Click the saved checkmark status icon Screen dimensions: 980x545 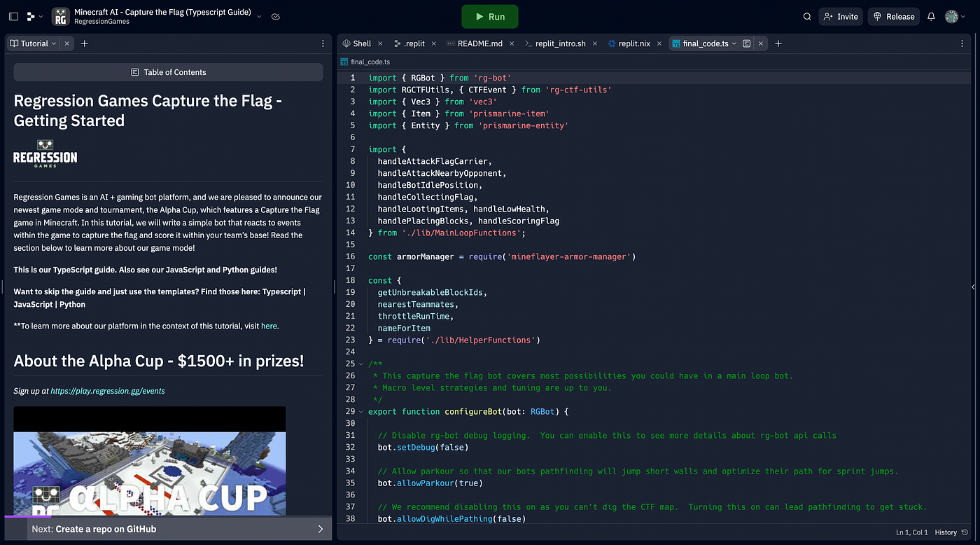[x=276, y=16]
